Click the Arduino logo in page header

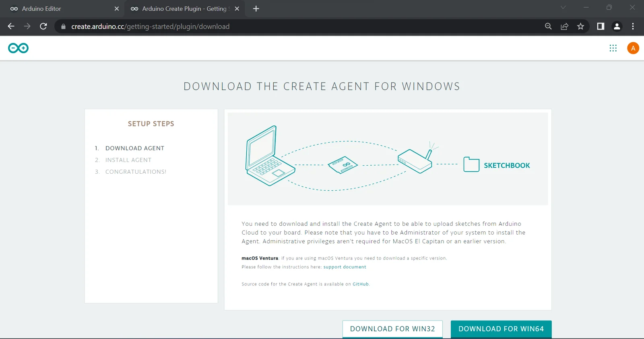point(19,48)
